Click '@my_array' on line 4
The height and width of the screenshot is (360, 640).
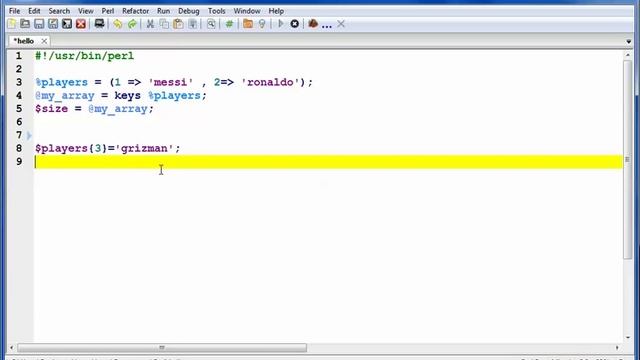point(65,96)
